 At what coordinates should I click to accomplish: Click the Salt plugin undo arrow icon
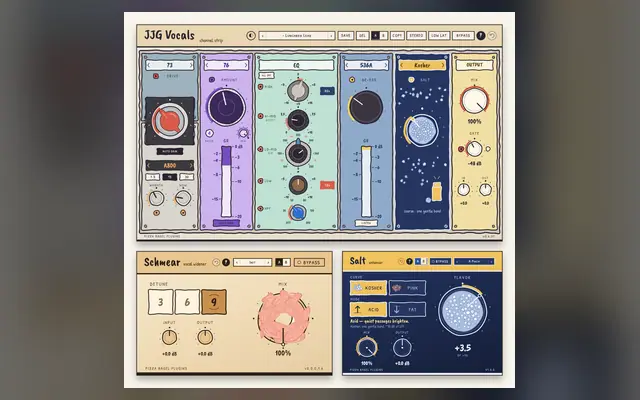401,261
